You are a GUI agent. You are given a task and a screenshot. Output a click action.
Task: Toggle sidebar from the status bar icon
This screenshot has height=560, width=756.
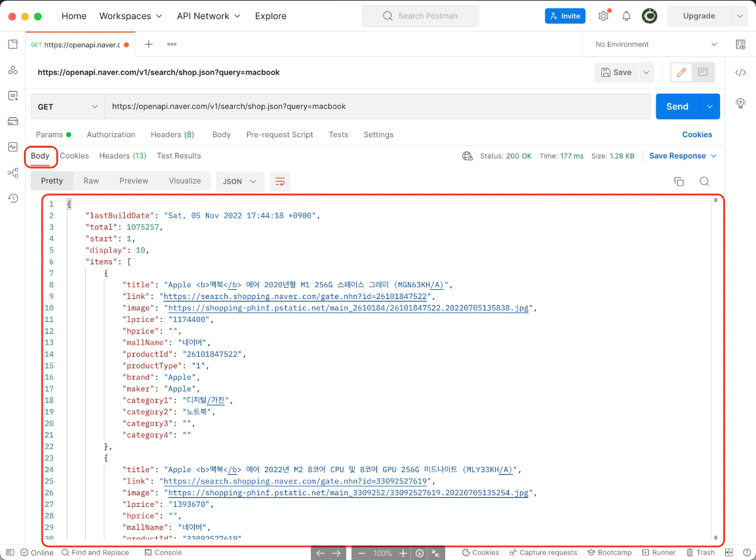click(10, 552)
